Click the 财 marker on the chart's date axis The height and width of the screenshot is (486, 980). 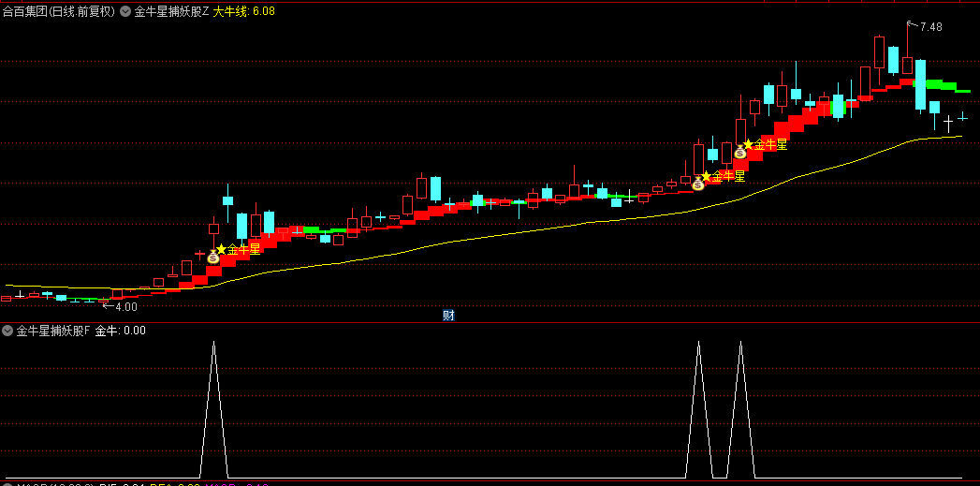click(x=448, y=316)
